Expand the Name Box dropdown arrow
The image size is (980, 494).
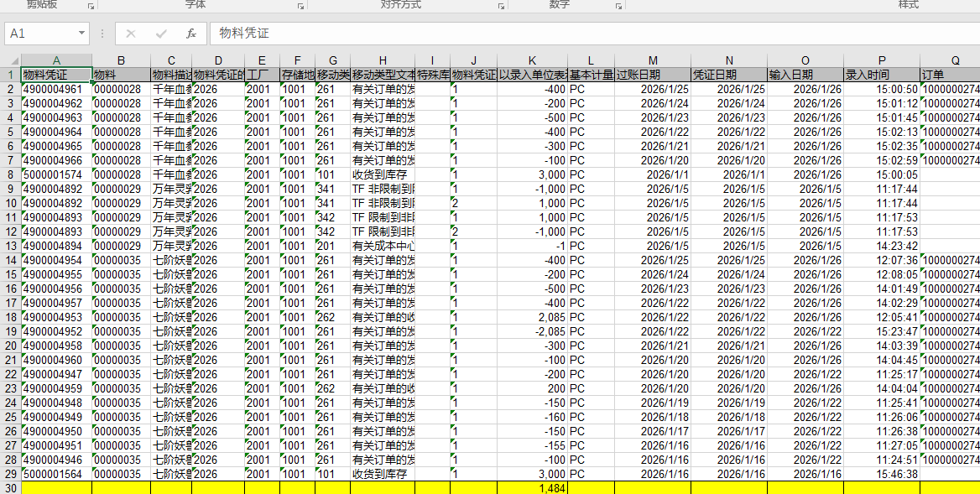(x=81, y=34)
